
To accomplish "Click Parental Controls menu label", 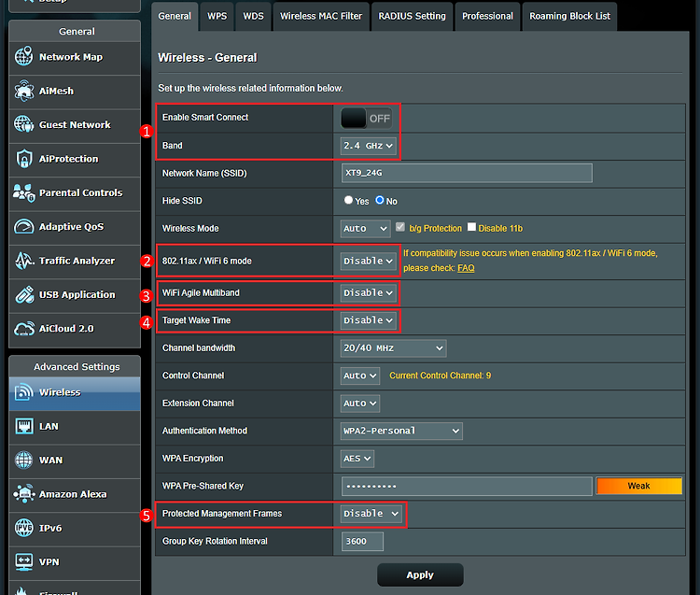I will point(81,193).
